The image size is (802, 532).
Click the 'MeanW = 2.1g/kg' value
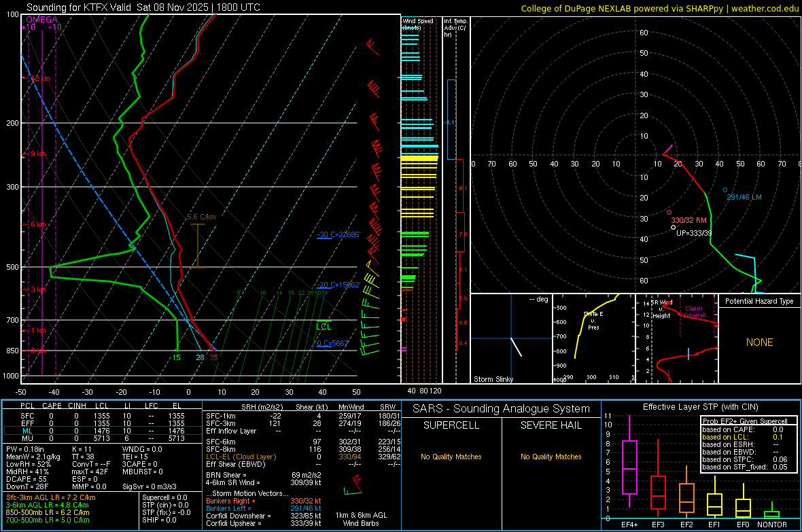point(33,457)
